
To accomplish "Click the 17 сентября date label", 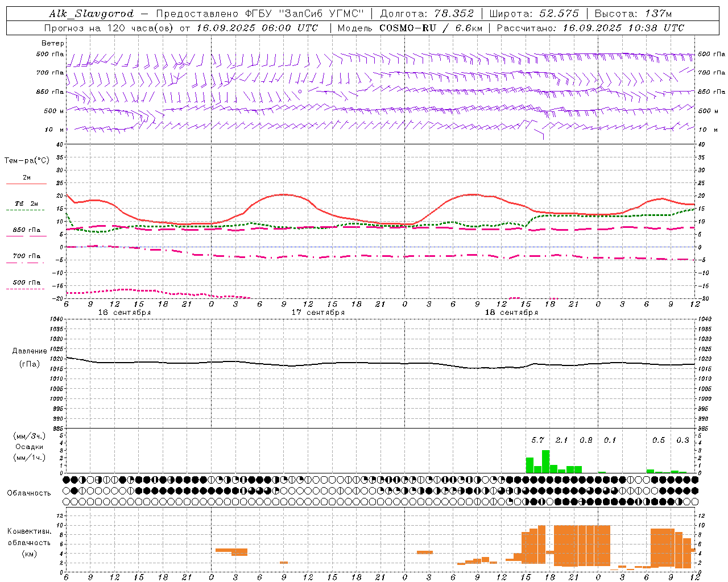I will tap(318, 313).
